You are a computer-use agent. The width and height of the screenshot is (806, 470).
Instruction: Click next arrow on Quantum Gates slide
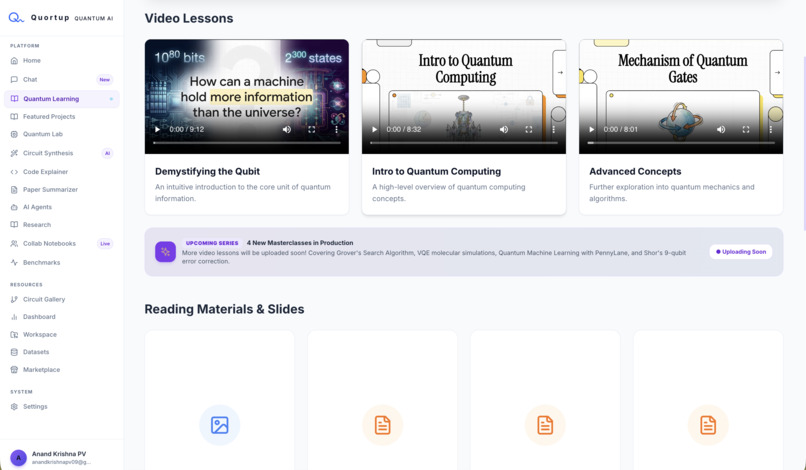pyautogui.click(x=777, y=73)
